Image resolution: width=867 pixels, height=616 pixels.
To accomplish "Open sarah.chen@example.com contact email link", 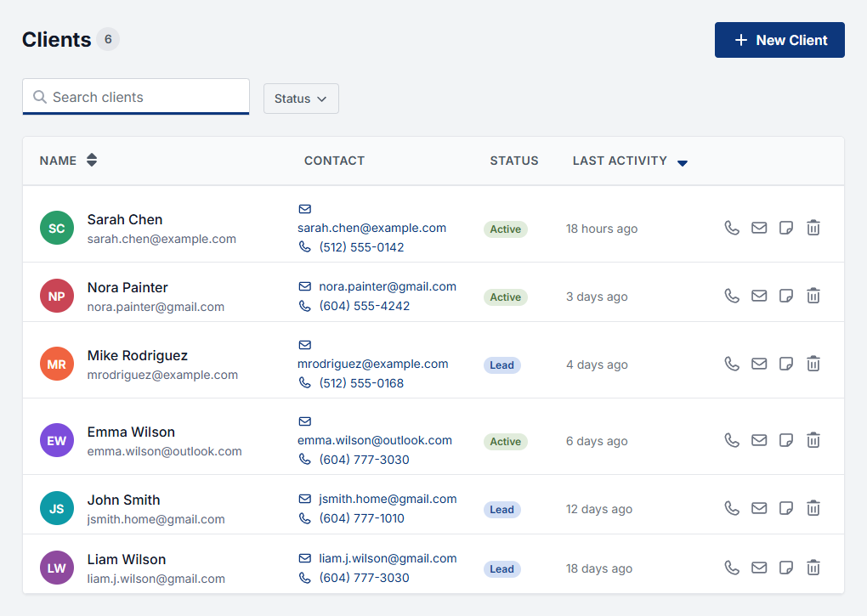I will point(371,228).
